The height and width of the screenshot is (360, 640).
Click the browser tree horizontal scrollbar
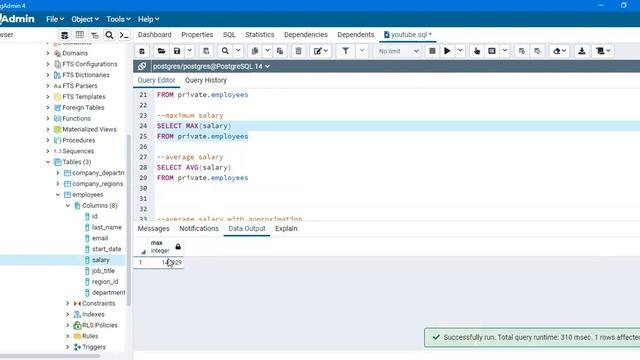point(50,356)
